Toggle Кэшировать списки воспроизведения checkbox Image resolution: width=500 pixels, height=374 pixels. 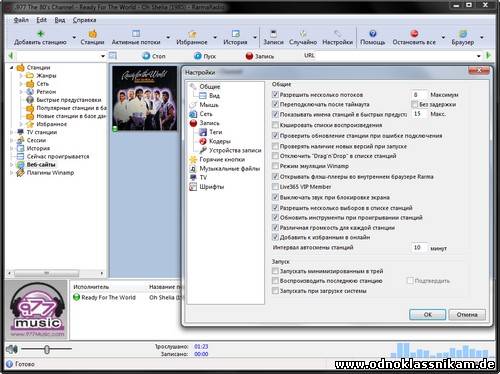tap(275, 125)
